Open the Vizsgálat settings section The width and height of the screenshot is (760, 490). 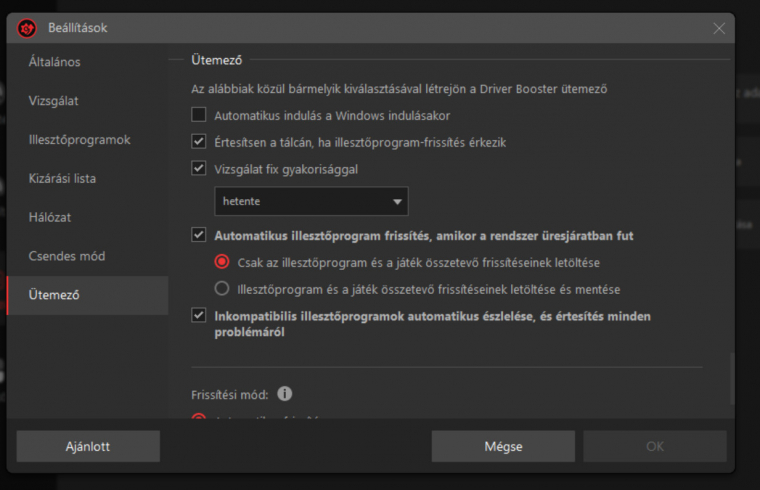[x=88, y=101]
